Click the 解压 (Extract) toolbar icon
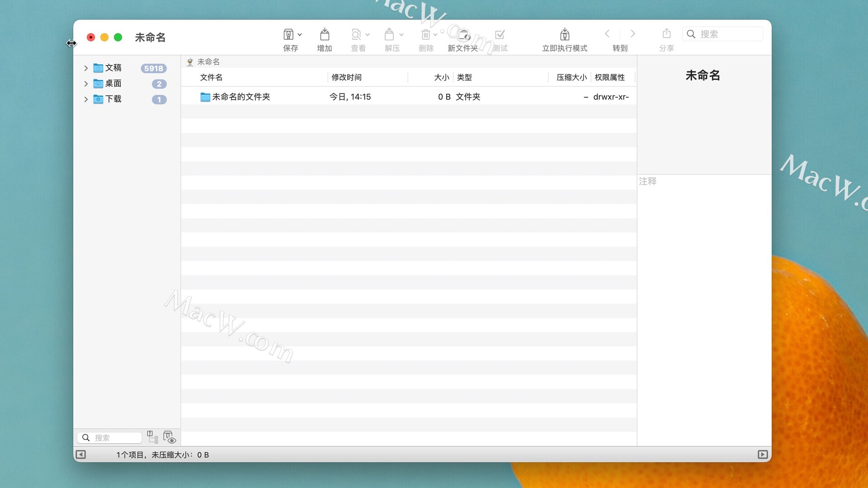This screenshot has width=868, height=488. 389,34
